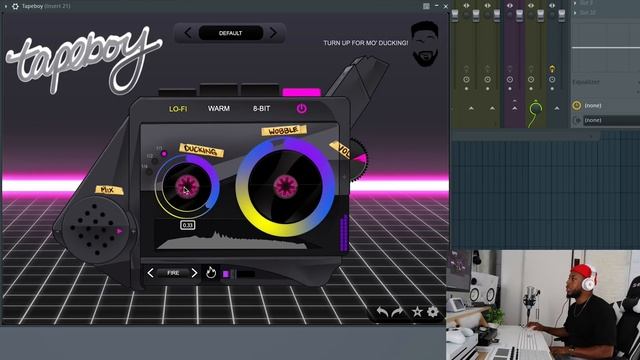
Task: Undo the last Tapeboy change
Action: click(382, 312)
